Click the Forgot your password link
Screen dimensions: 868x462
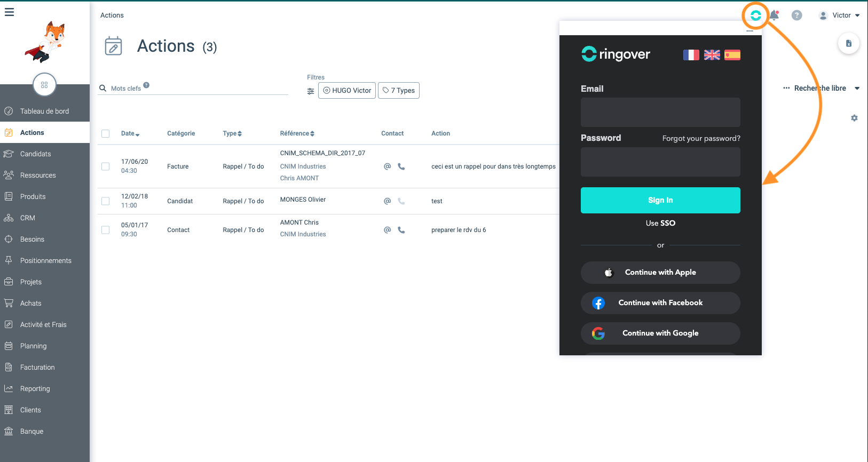[x=701, y=139]
